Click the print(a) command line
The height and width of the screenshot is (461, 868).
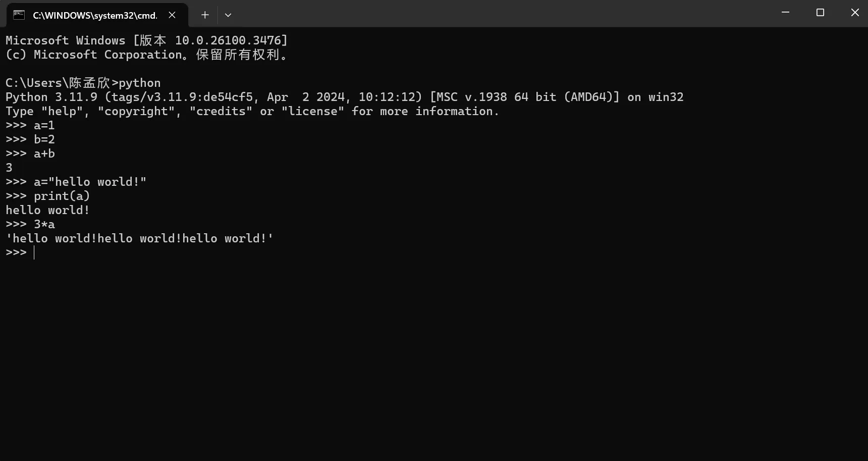click(62, 196)
